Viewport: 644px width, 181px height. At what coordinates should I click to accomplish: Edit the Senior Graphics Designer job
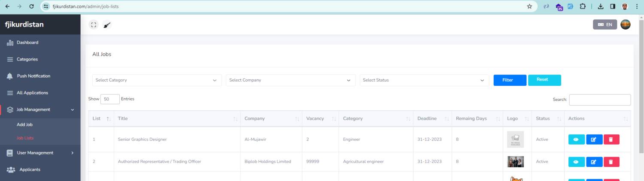tap(594, 139)
